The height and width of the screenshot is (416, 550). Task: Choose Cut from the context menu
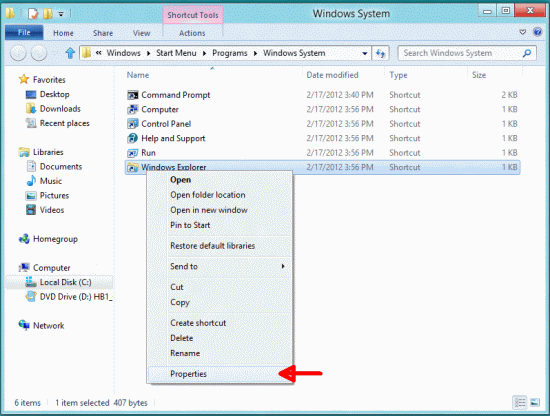pyautogui.click(x=220, y=287)
